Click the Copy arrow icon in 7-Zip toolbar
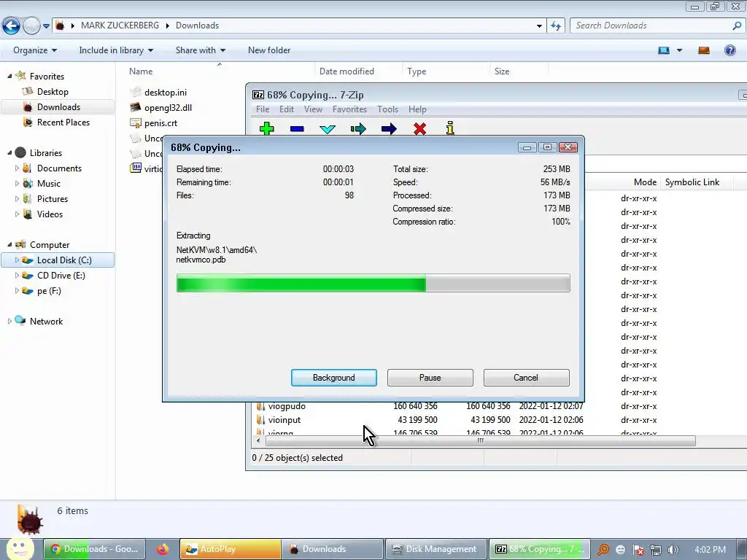 coord(358,128)
